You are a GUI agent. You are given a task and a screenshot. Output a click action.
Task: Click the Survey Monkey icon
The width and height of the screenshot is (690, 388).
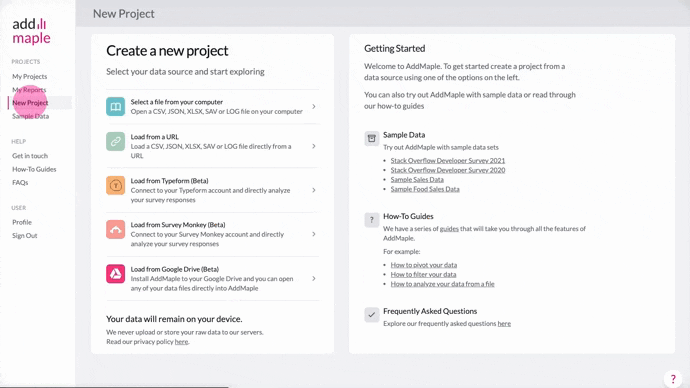115,230
